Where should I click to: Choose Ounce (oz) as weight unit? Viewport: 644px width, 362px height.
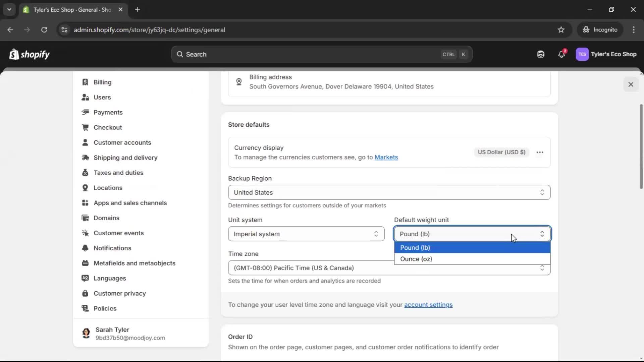point(416,259)
